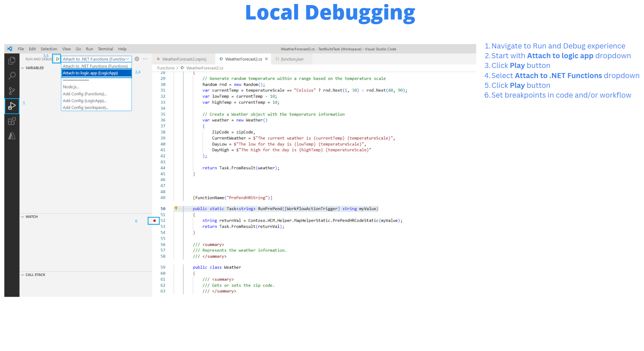
Task: Click the green Start Debugging play button
Action: coord(57,59)
